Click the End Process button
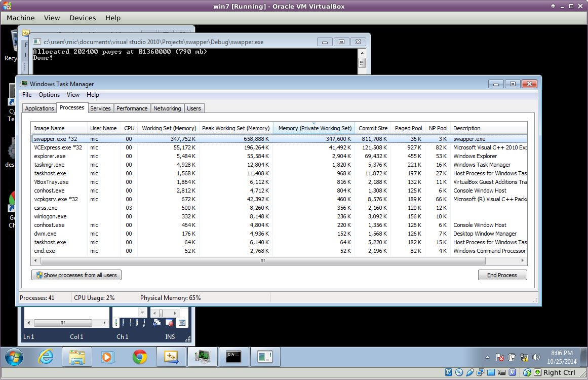Image resolution: width=588 pixels, height=380 pixels. click(502, 275)
